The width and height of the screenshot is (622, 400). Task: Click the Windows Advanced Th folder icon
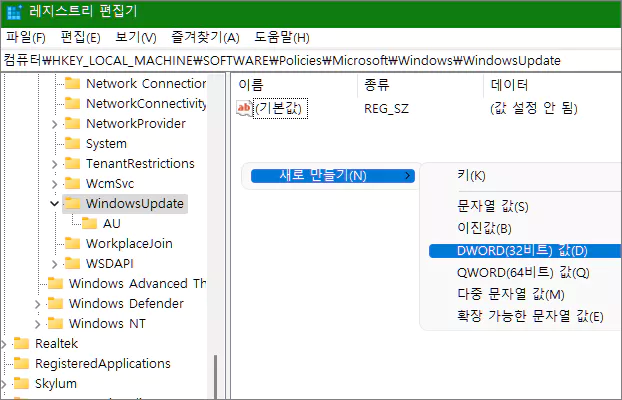(56, 283)
